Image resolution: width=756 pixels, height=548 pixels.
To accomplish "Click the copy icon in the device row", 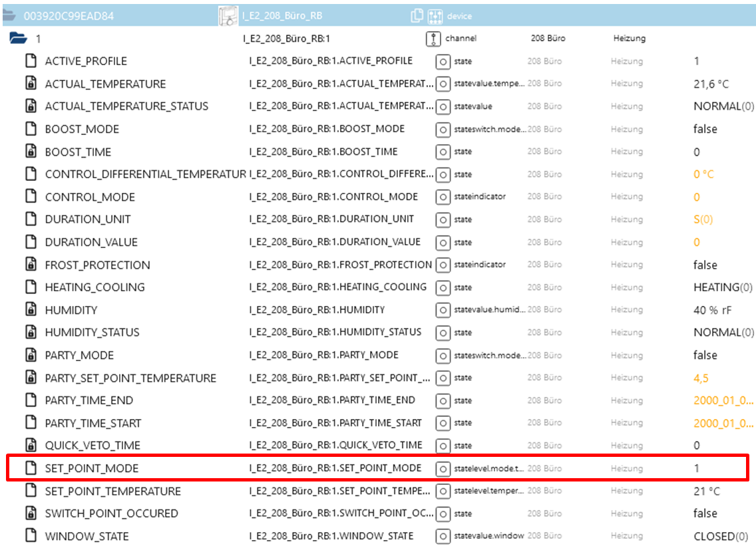I will (417, 16).
